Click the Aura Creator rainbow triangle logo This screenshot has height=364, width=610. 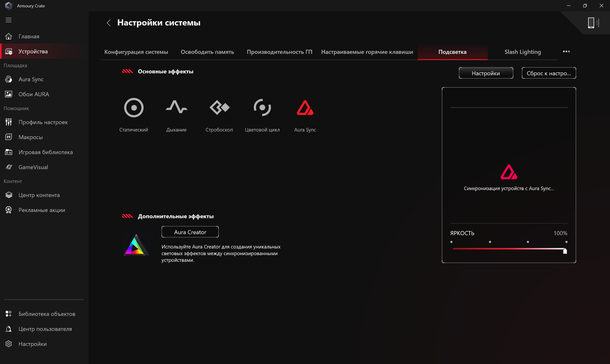[x=136, y=245]
